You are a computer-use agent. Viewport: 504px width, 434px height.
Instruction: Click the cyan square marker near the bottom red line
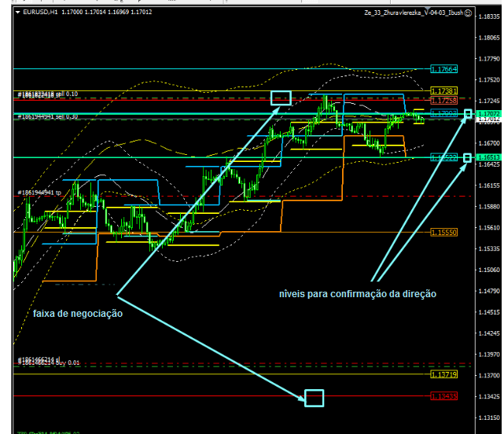click(x=314, y=397)
